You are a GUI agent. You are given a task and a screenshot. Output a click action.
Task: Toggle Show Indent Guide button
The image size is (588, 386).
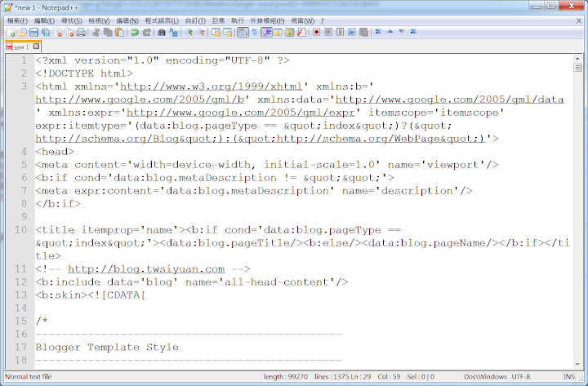[x=266, y=32]
